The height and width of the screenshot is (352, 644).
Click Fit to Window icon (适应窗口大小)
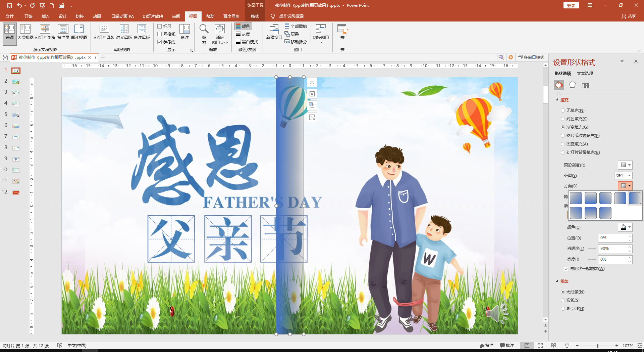point(220,34)
